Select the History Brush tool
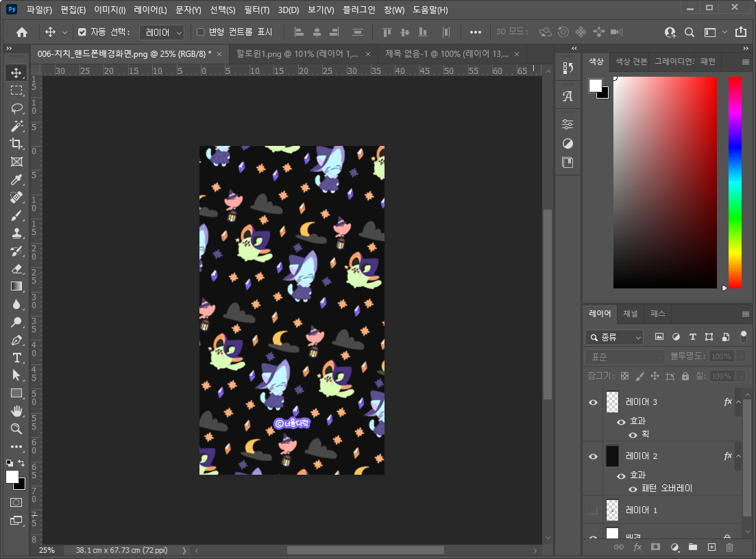This screenshot has width=756, height=559. 16,251
